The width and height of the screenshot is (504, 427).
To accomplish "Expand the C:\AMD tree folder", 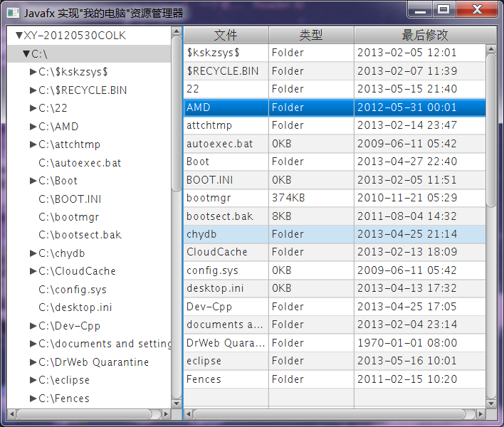I will (33, 127).
